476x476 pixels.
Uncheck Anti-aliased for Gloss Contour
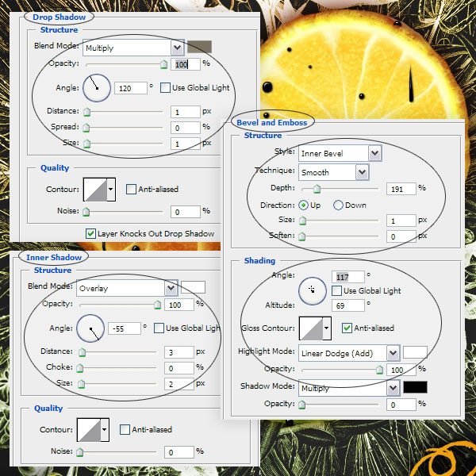click(347, 328)
